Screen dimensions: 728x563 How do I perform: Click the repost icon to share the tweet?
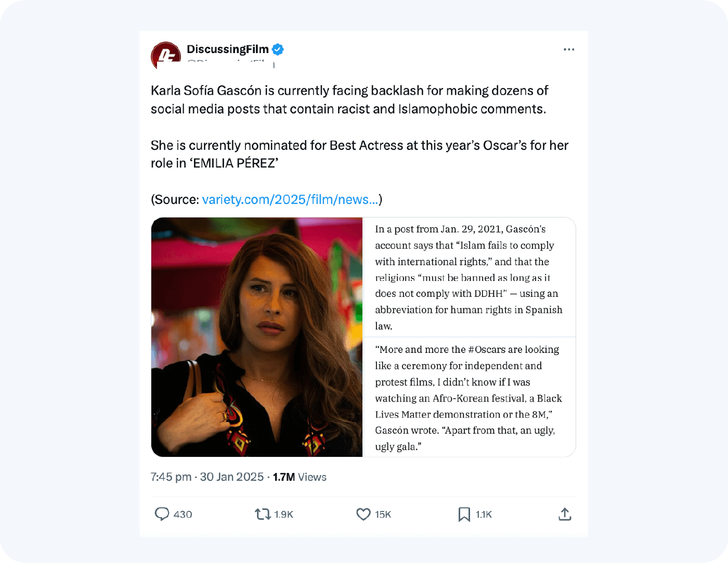click(x=263, y=514)
